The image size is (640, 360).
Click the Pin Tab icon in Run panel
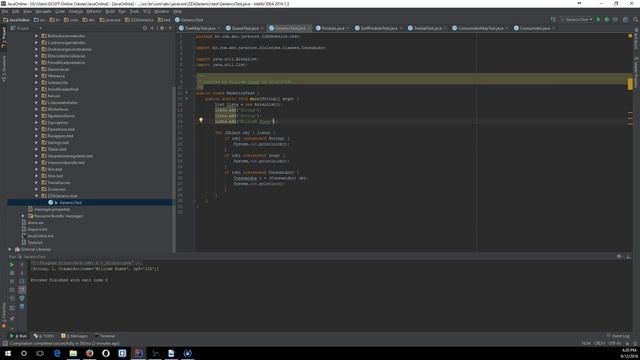pyautogui.click(x=12, y=318)
